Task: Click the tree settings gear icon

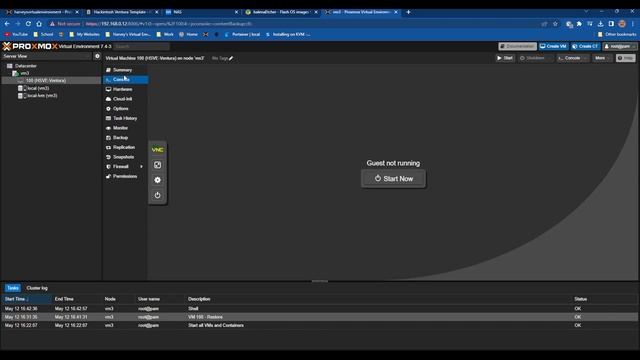Action: (97, 56)
